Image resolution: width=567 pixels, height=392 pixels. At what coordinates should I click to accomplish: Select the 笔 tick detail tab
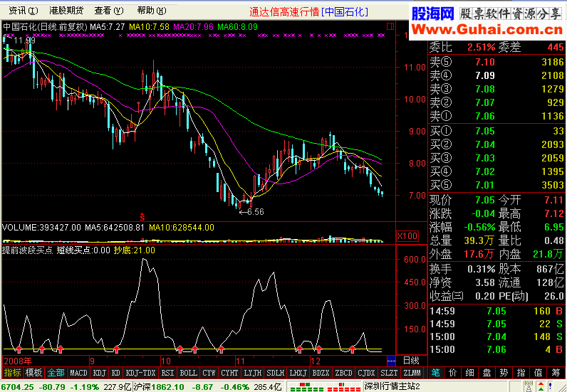(435, 373)
